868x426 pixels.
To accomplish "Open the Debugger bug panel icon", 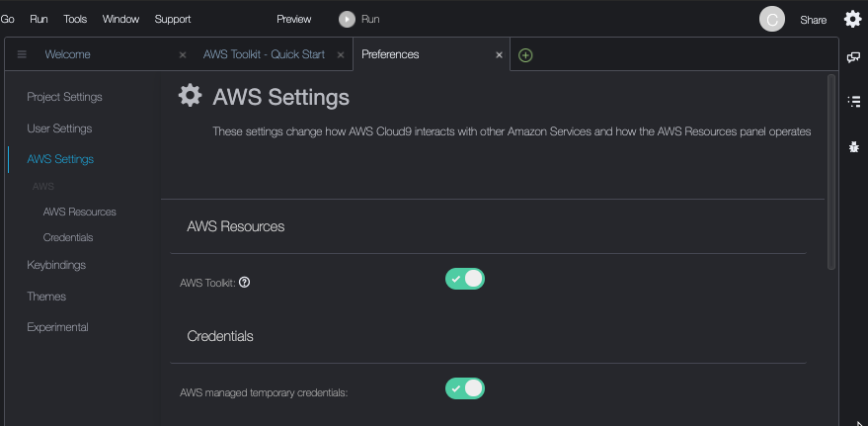I will [x=853, y=147].
